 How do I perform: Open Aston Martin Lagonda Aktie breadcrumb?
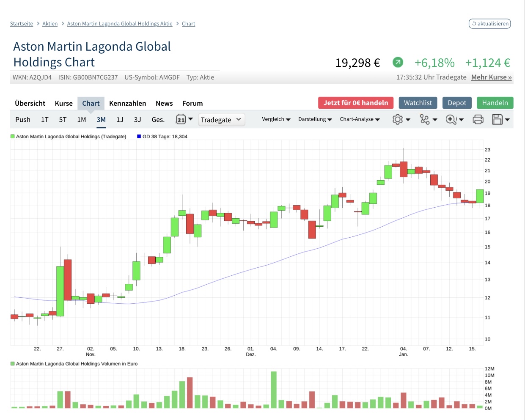point(120,24)
